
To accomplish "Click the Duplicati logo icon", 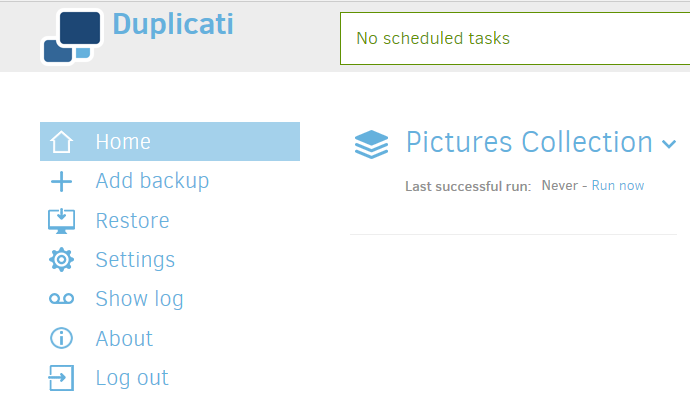I will (x=71, y=36).
